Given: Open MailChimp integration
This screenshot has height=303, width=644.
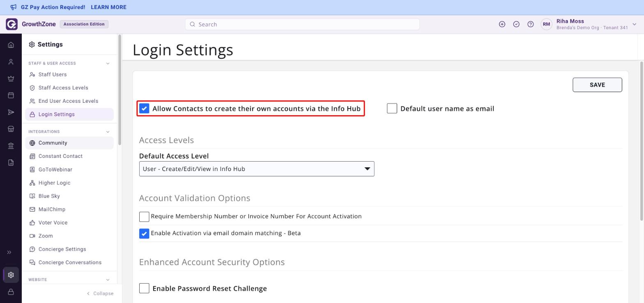Looking at the screenshot, I should click(69, 209).
